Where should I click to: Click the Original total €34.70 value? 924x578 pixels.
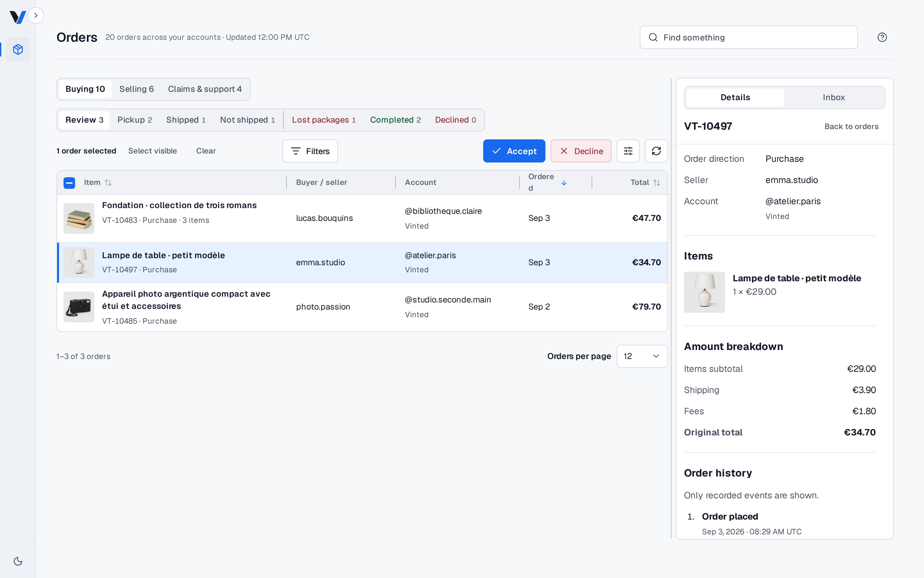[860, 432]
